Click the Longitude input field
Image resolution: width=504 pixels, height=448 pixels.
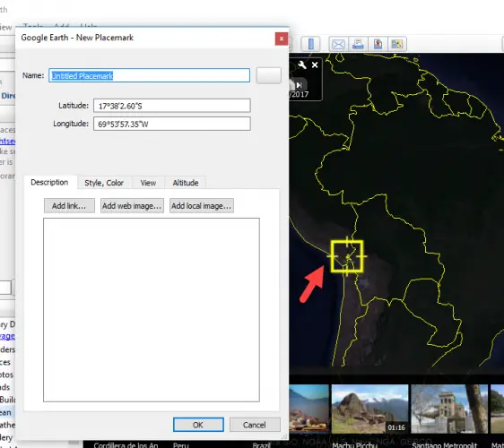[x=172, y=124]
